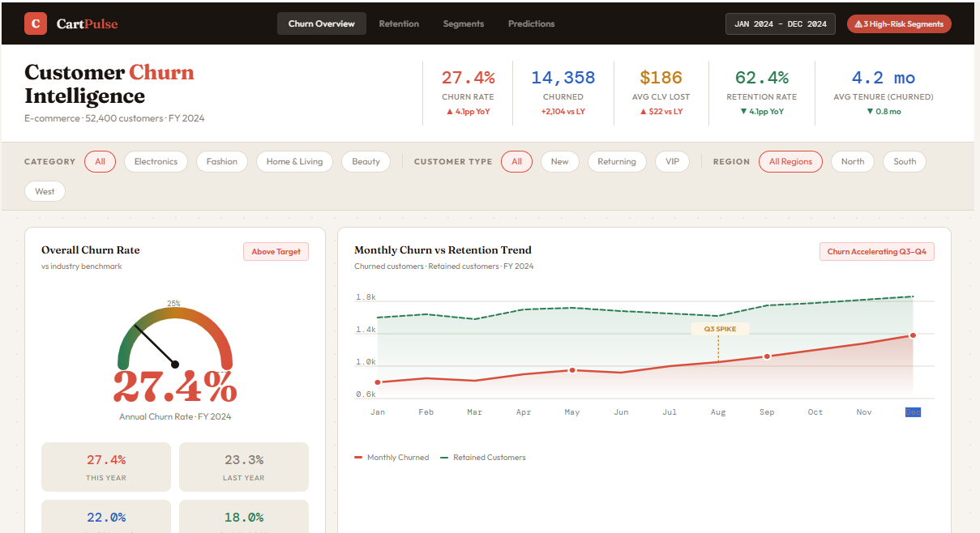
Task: Filter by Returning customers
Action: (617, 161)
